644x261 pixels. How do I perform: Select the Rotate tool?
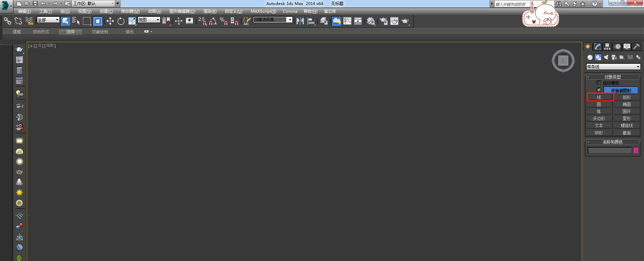point(121,21)
